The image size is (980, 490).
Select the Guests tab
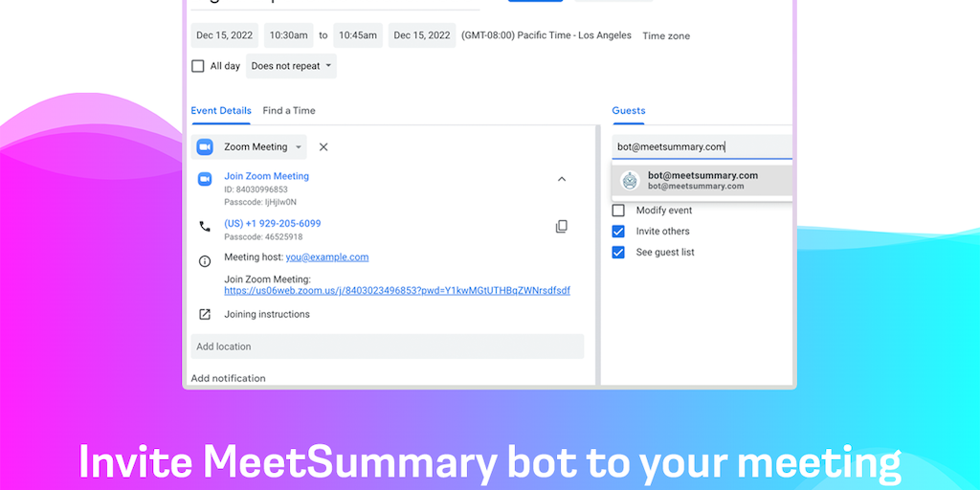(x=629, y=111)
